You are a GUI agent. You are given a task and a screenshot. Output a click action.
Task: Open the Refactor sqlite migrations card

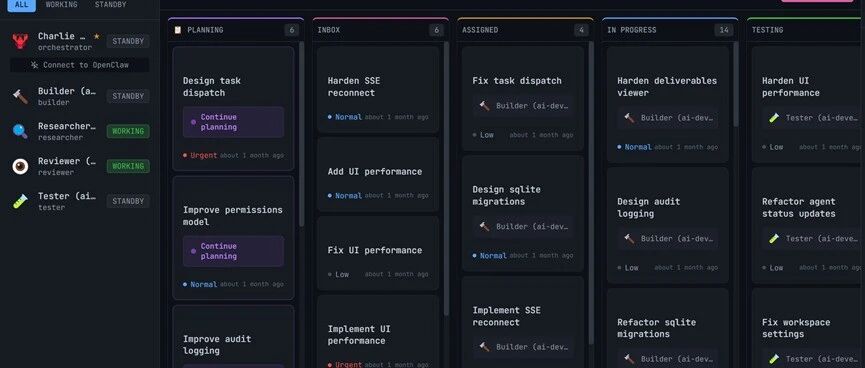(668, 328)
